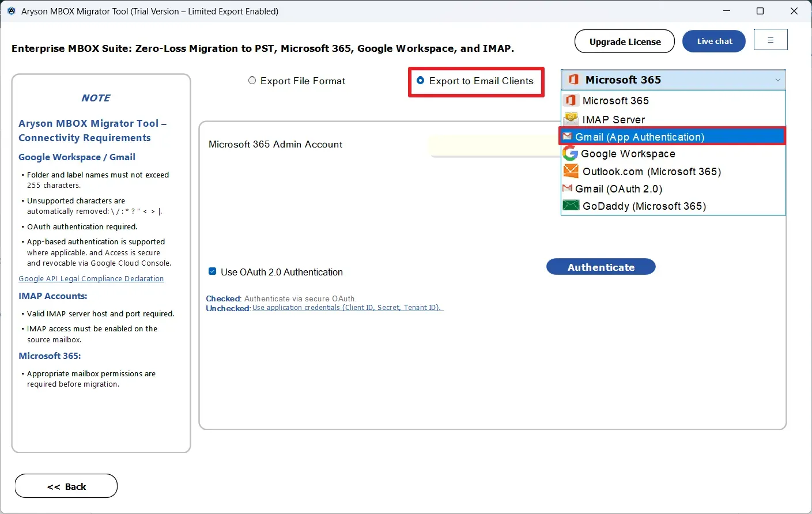Image resolution: width=812 pixels, height=514 pixels.
Task: Open the hamburger menu icon
Action: tap(771, 40)
